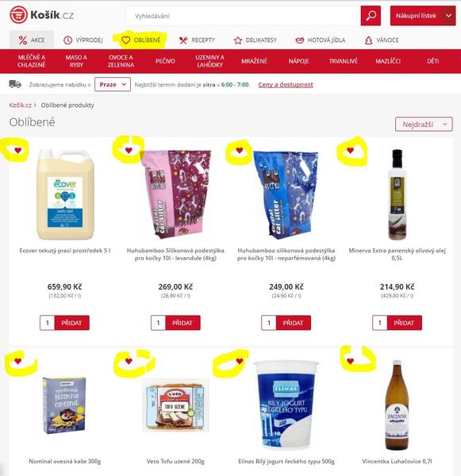Follow the Ceny a dostupnost link
Image resolution: width=461 pixels, height=476 pixels.
point(286,85)
